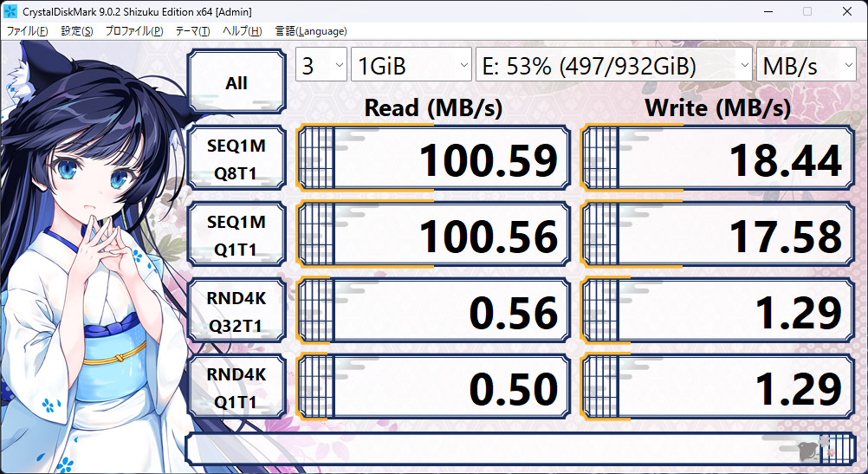Run the RND4K Q32T1 test
This screenshot has height=474, width=868.
coord(236,311)
